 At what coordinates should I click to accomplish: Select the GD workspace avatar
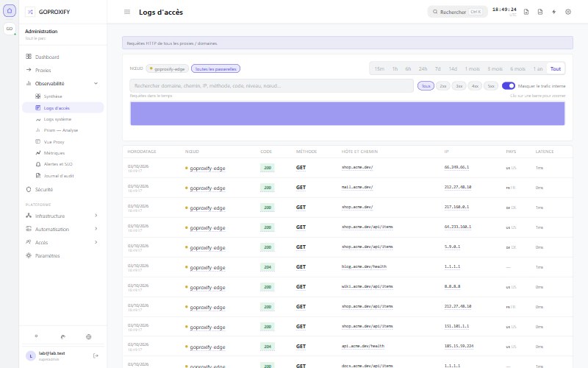coord(10,29)
